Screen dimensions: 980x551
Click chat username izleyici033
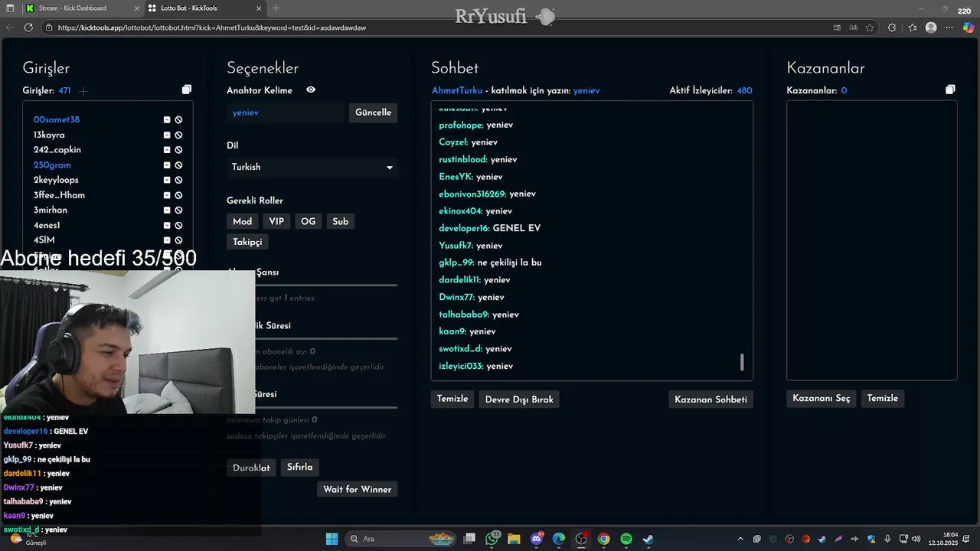pyautogui.click(x=461, y=366)
